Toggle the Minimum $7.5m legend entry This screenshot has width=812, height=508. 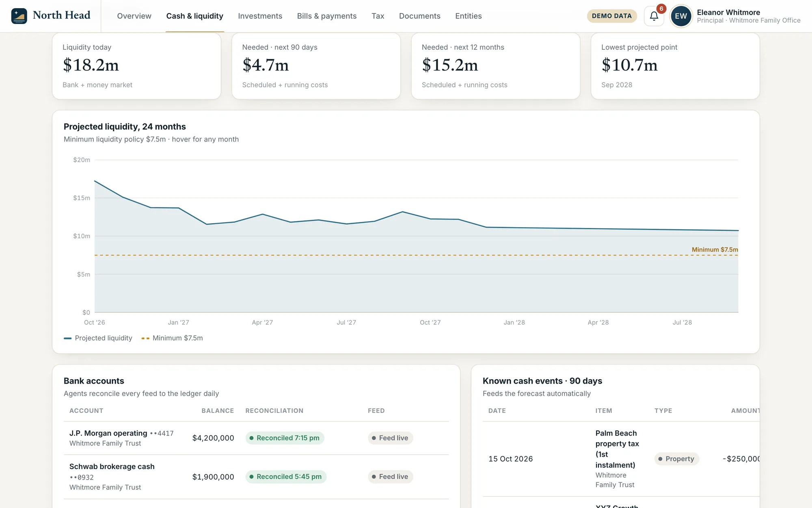coord(172,338)
